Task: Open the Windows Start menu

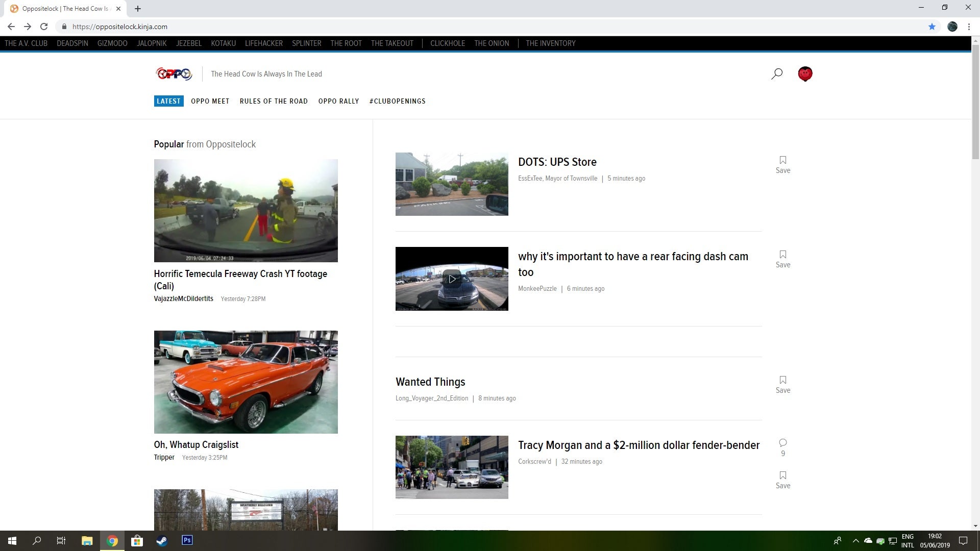Action: click(x=12, y=541)
